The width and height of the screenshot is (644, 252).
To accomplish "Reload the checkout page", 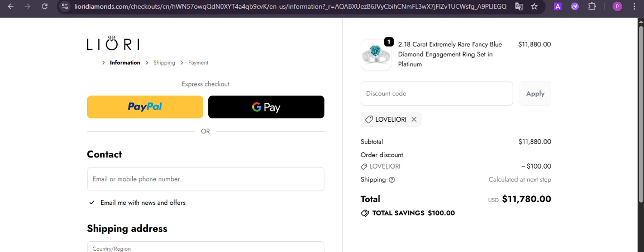I will [45, 6].
